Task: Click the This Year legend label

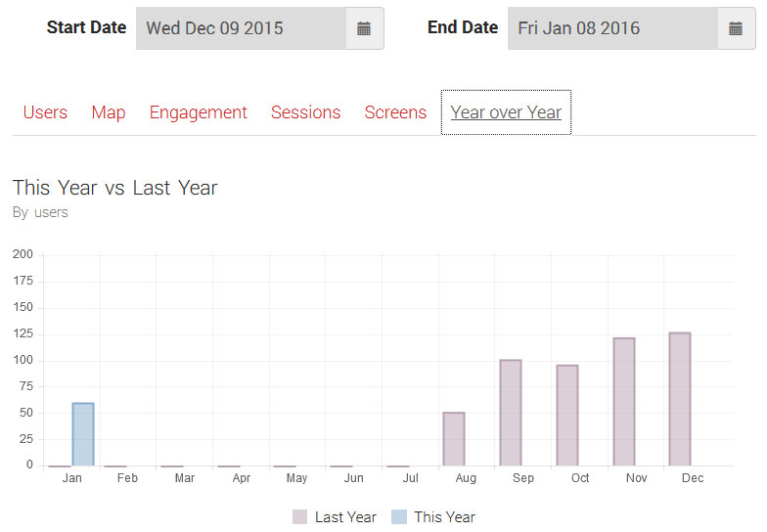Action: click(444, 516)
